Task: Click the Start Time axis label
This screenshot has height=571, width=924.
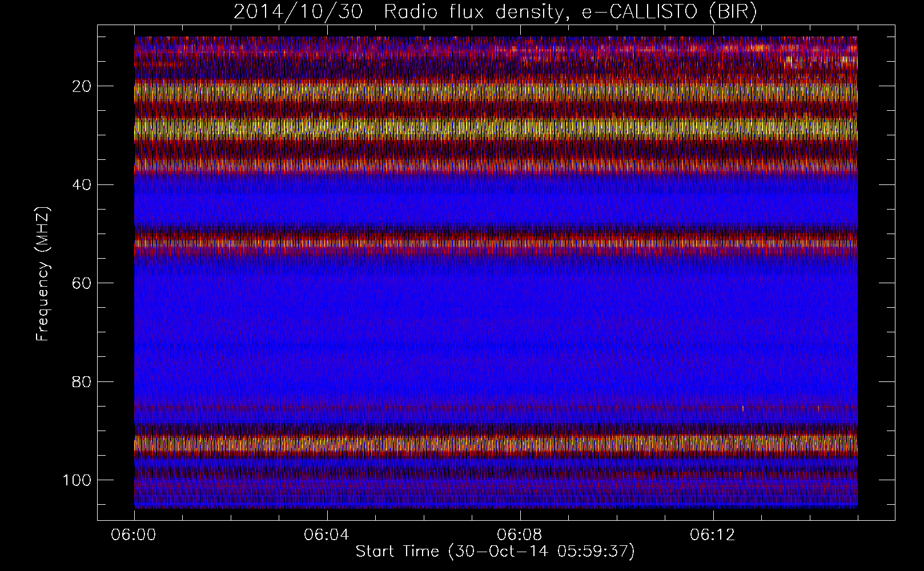Action: click(x=495, y=552)
